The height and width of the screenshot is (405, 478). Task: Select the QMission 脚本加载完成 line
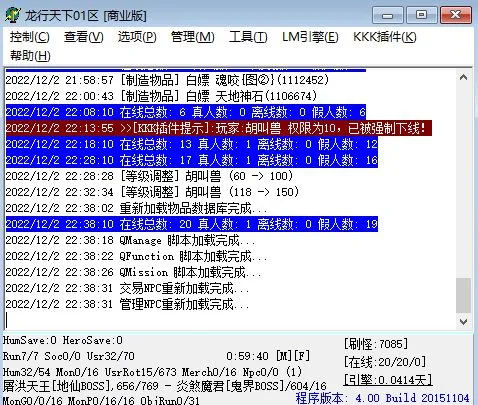(133, 272)
